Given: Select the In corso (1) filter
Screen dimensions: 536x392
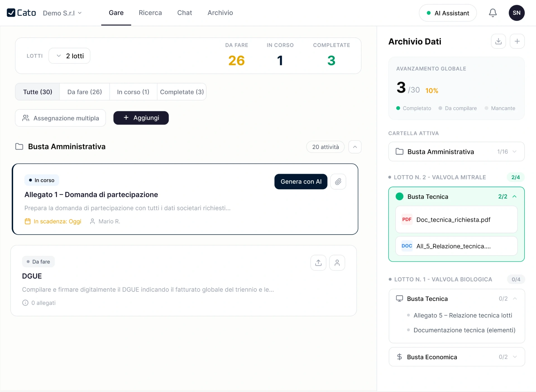Looking at the screenshot, I should (x=133, y=92).
